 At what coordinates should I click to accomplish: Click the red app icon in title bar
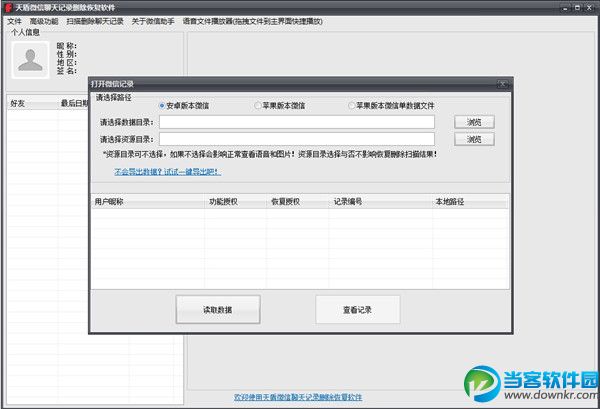point(8,7)
